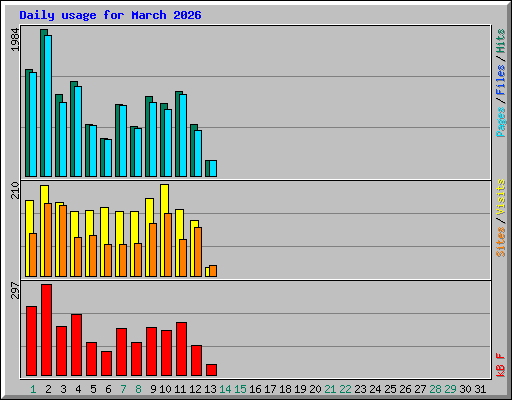Screen dimensions: 512x400
Task: Select the cyan files bar for day 6
Action: click(x=108, y=158)
